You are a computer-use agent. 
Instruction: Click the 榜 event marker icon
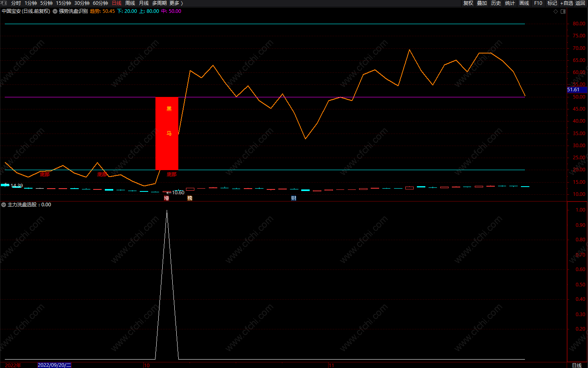coord(190,198)
